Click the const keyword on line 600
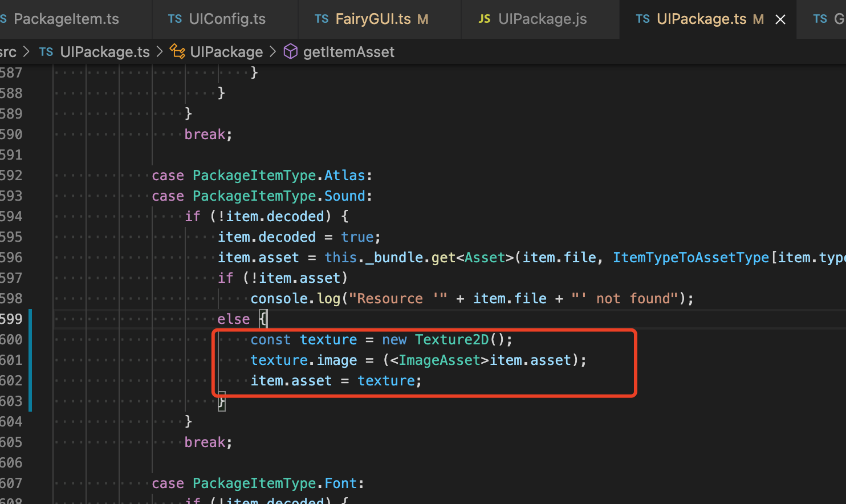 click(x=271, y=339)
